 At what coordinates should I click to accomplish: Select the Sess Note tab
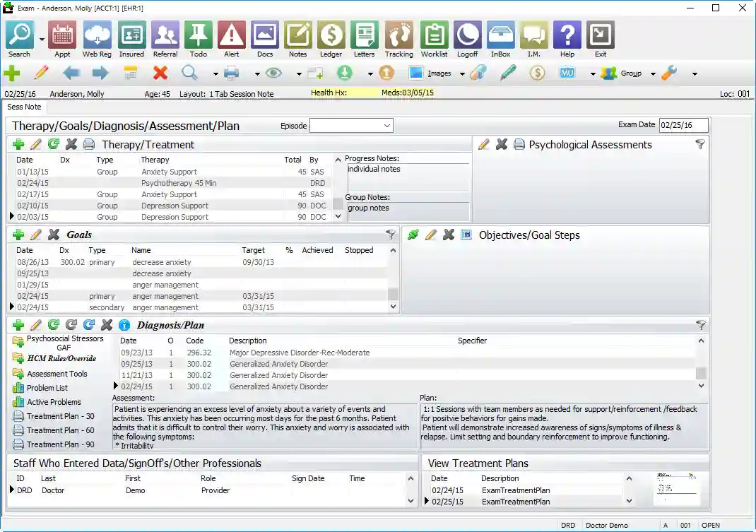click(x=24, y=107)
